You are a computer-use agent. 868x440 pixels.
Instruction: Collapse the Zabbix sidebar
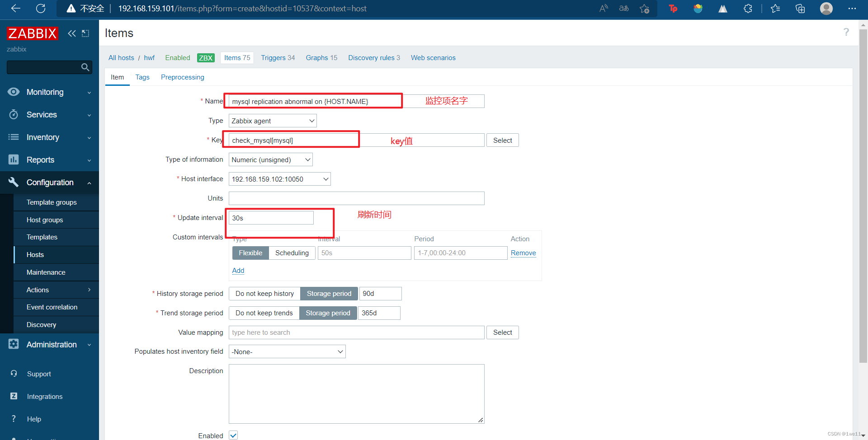click(x=72, y=33)
